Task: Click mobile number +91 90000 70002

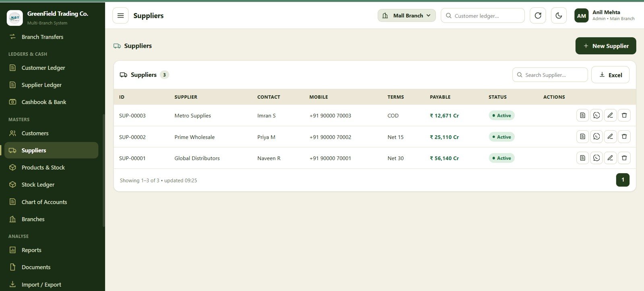Action: click(330, 137)
